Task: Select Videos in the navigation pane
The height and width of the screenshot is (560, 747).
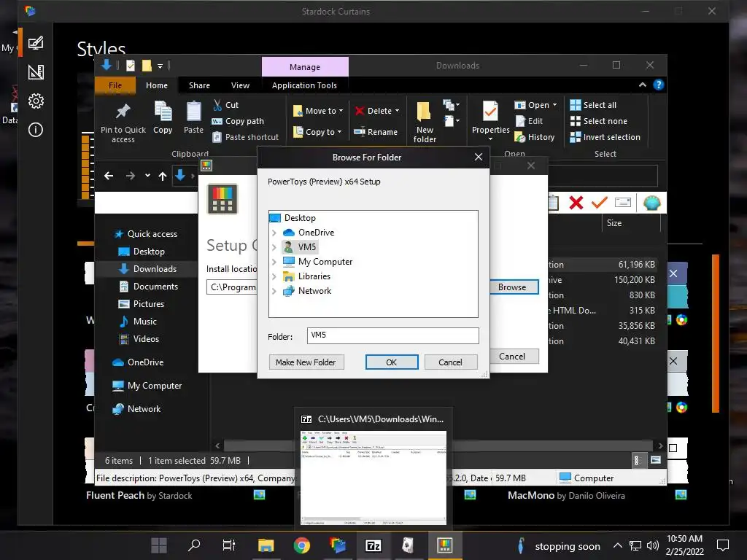Action: (139, 339)
